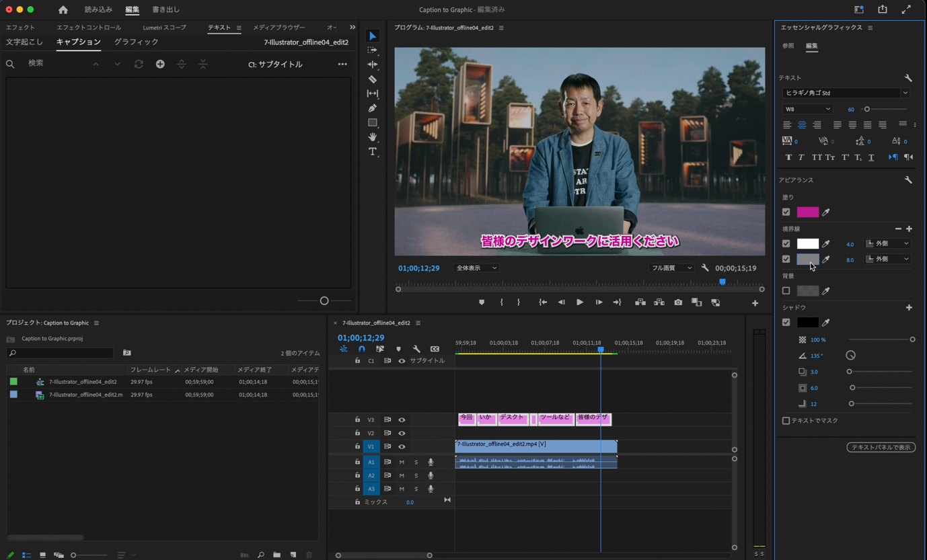
Task: Click the fill color eyedropper
Action: click(826, 212)
